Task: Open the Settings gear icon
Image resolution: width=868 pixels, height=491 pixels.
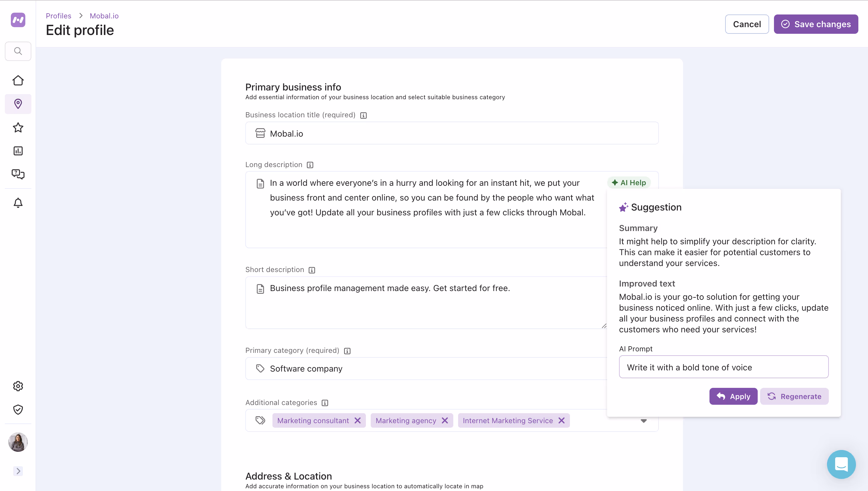Action: (18, 386)
